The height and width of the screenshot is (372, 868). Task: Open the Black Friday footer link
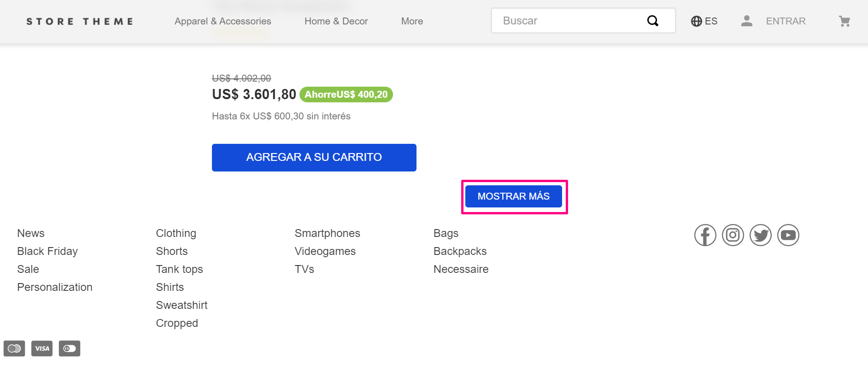(x=47, y=251)
